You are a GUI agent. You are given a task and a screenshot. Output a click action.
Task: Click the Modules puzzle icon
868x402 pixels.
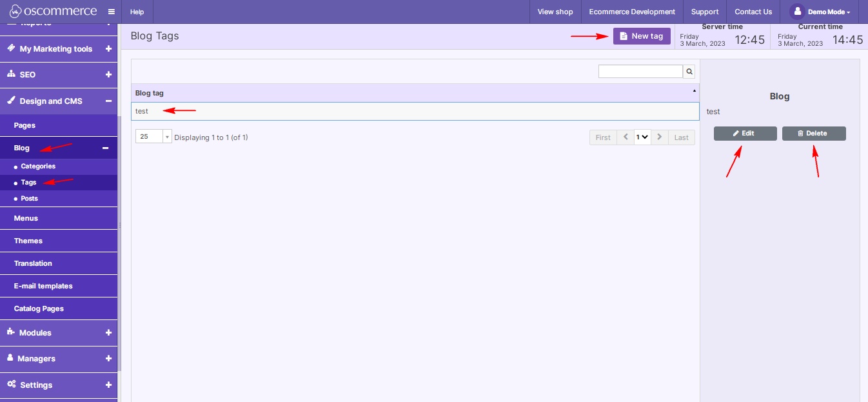point(11,332)
